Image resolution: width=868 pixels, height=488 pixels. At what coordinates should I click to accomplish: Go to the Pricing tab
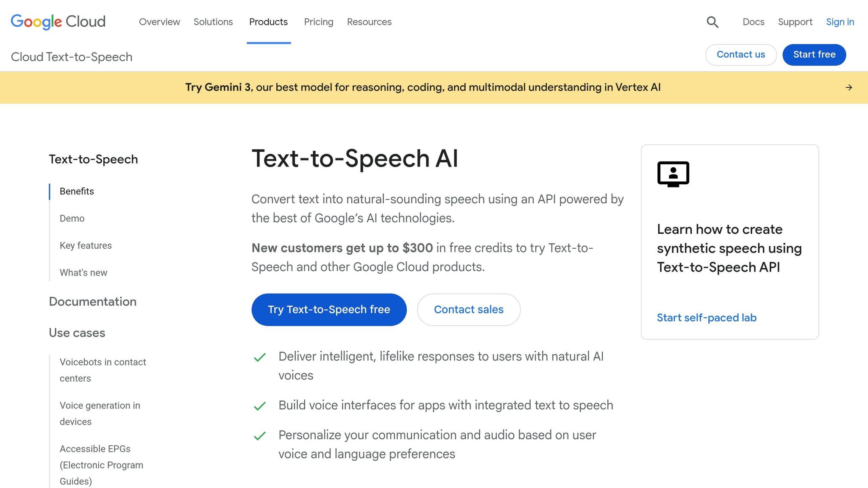[318, 22]
